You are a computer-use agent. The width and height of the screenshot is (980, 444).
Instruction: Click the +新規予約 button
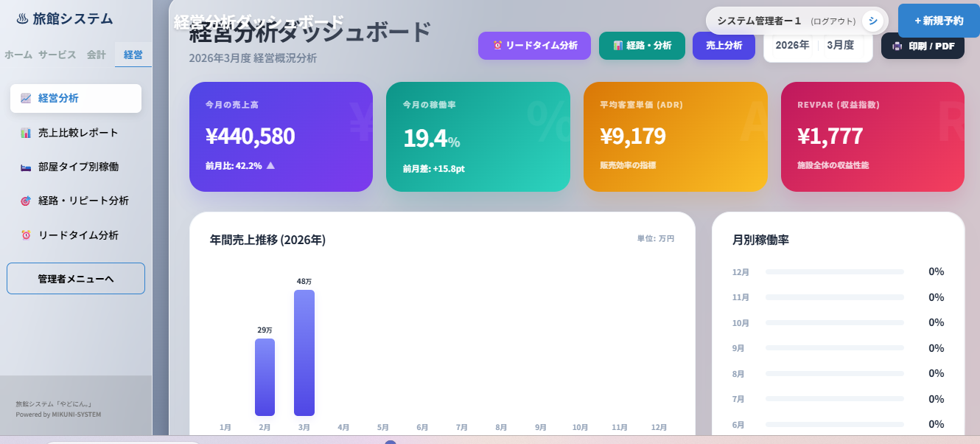(938, 20)
